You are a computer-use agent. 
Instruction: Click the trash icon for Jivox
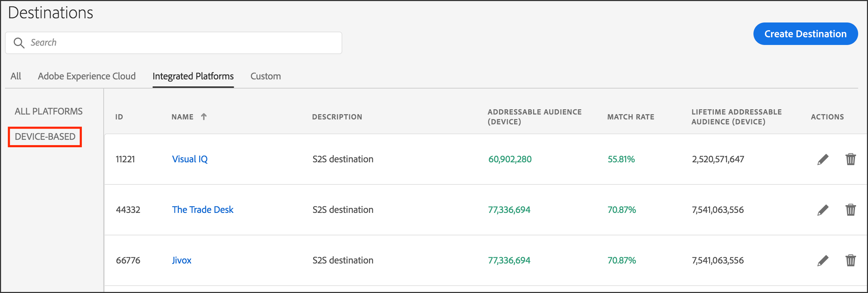850,261
